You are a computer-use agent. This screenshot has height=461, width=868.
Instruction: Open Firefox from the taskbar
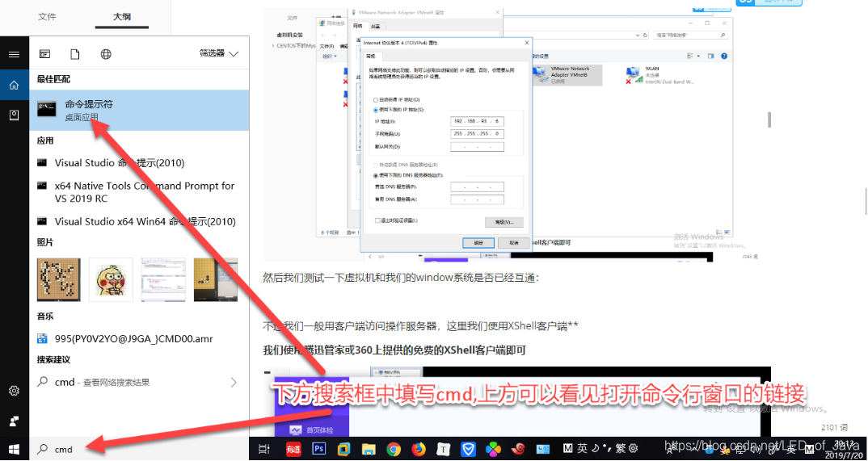tap(419, 450)
